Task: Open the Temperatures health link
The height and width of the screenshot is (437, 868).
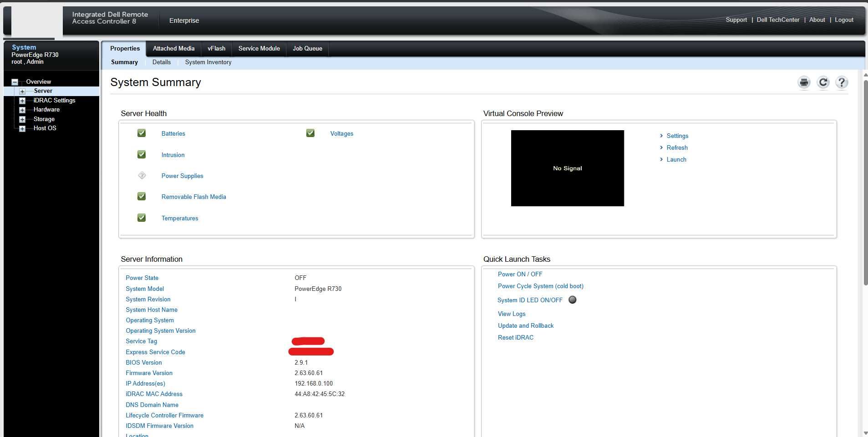Action: click(x=180, y=218)
